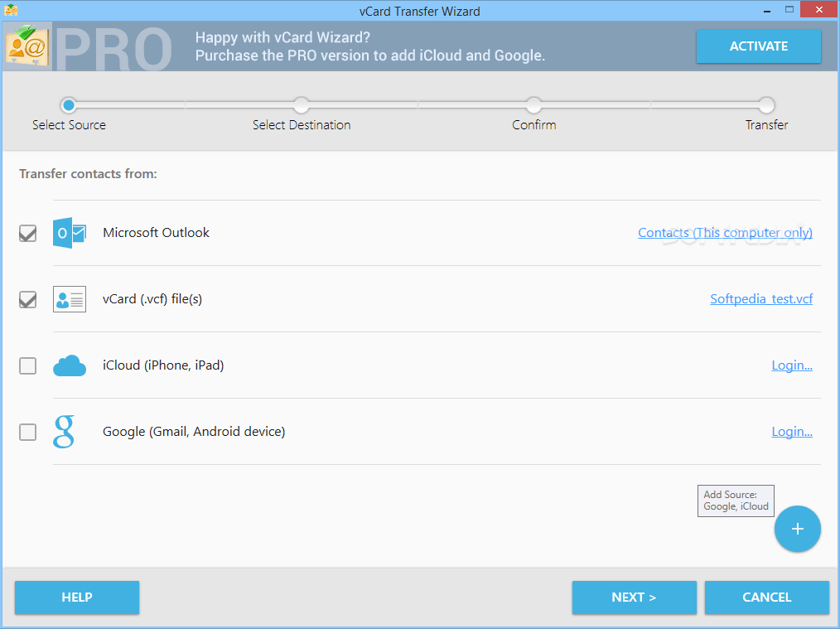840x629 pixels.
Task: Click the vCard contact card icon
Action: click(x=70, y=299)
